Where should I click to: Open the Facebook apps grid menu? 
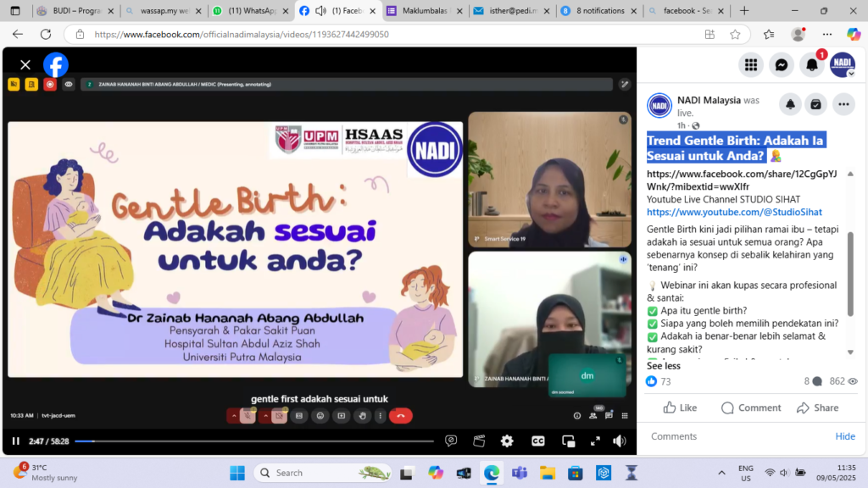(750, 65)
